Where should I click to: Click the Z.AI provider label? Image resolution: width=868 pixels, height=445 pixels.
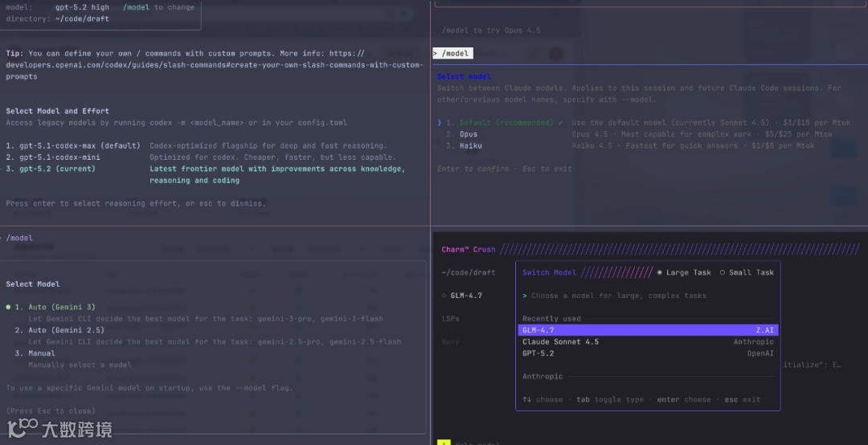pyautogui.click(x=764, y=330)
